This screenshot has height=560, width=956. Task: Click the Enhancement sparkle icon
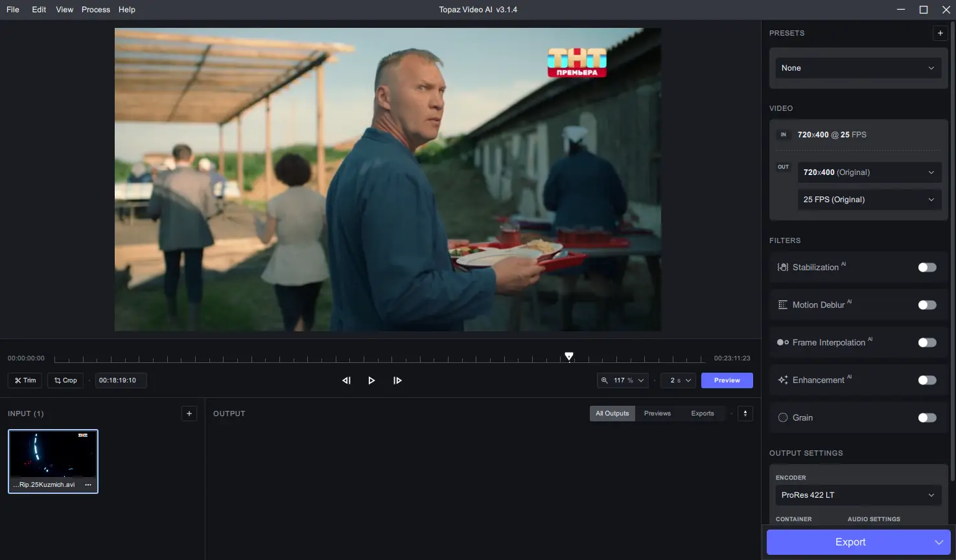pos(783,380)
